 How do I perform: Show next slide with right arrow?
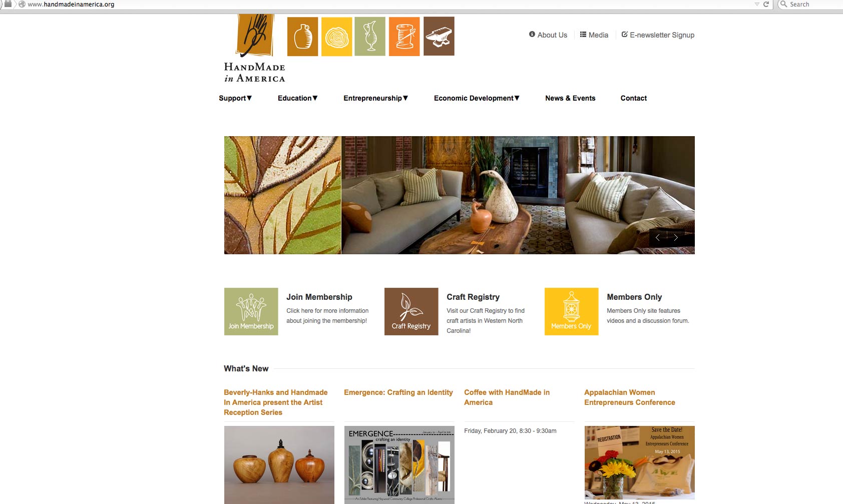(676, 238)
